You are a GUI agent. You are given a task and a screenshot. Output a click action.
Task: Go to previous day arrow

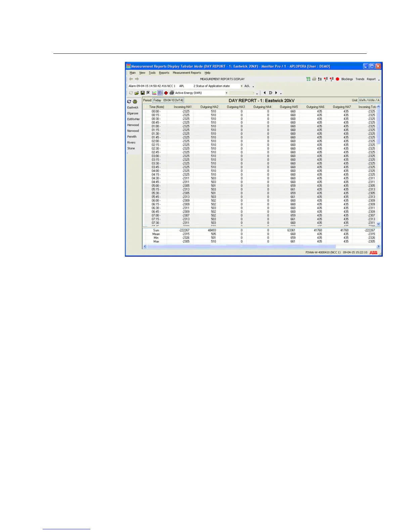[265, 93]
